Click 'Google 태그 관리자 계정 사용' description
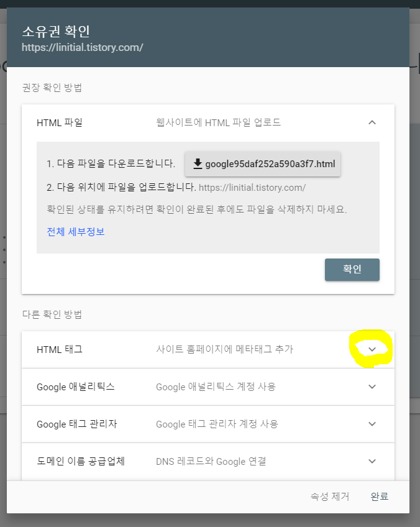 pos(217,424)
